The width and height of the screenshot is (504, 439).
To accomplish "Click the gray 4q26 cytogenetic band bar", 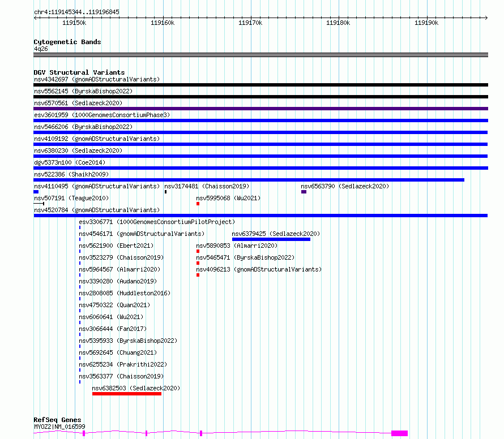I will tap(260, 55).
